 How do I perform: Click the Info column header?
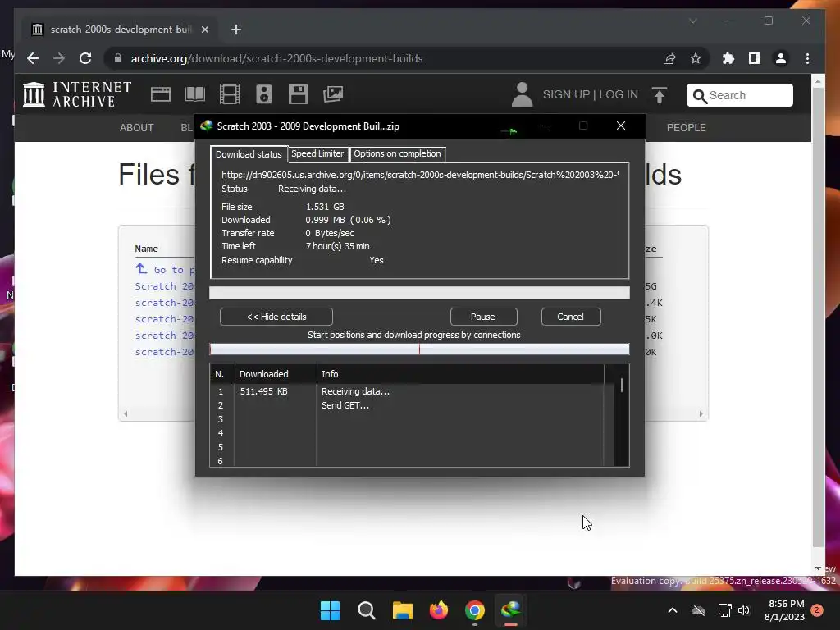pos(461,374)
